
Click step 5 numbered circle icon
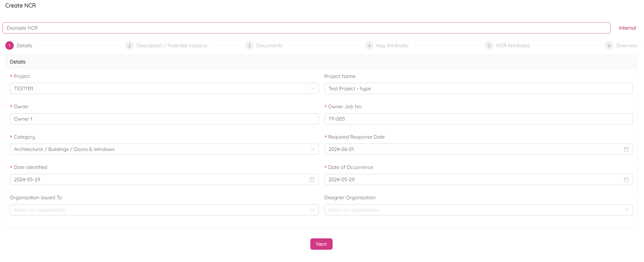(489, 45)
